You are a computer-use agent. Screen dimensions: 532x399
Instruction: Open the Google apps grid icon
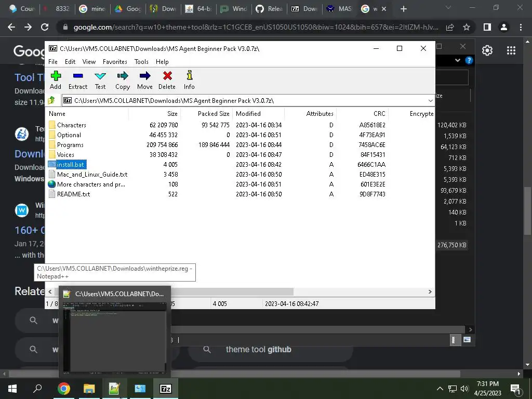511,50
